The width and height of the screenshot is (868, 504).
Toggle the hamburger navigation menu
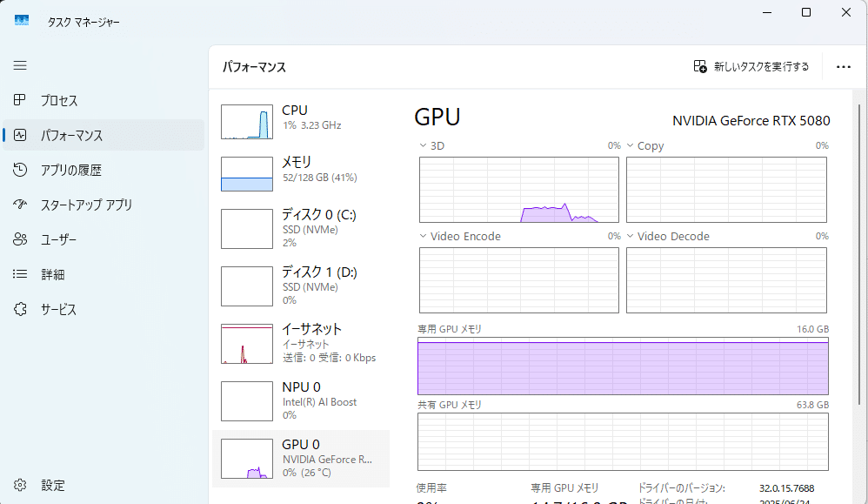pyautogui.click(x=20, y=65)
